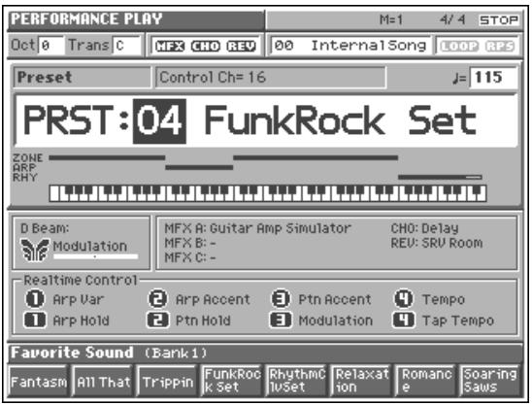Image resolution: width=532 pixels, height=405 pixels.
Task: Select the highlighted performance number 04
Action: (159, 121)
